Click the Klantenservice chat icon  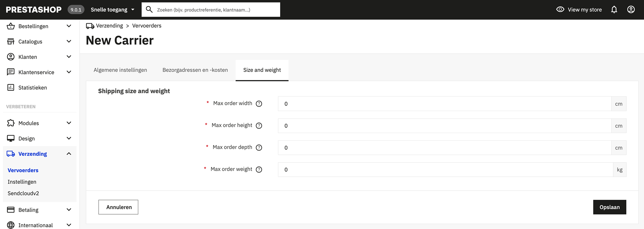click(11, 72)
